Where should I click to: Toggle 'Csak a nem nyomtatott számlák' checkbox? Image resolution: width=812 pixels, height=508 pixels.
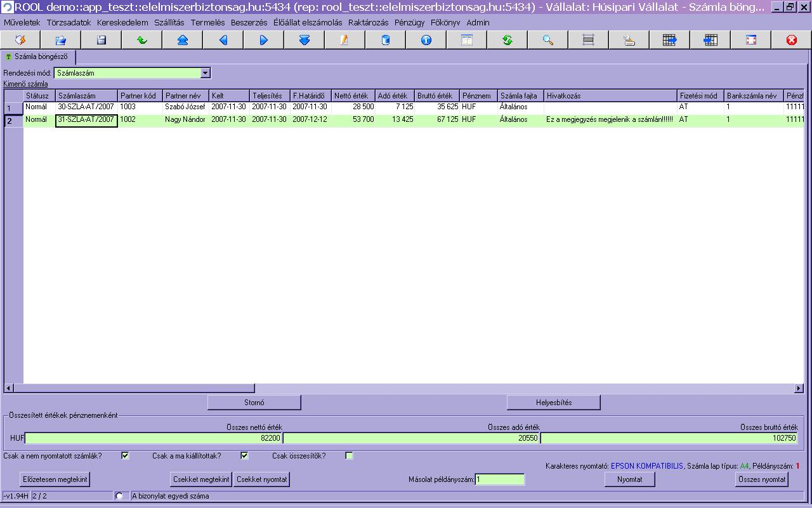[125, 456]
